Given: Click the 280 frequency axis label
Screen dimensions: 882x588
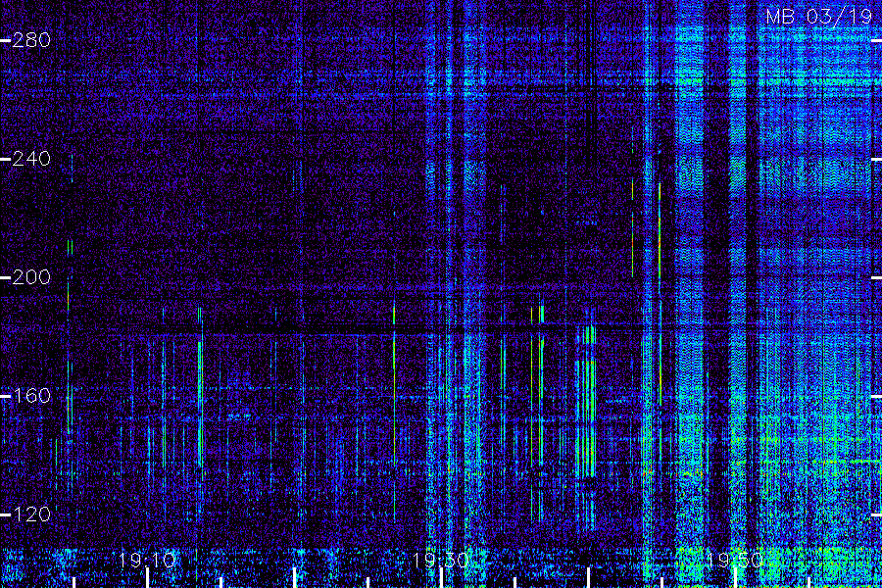Looking at the screenshot, I should (x=31, y=40).
